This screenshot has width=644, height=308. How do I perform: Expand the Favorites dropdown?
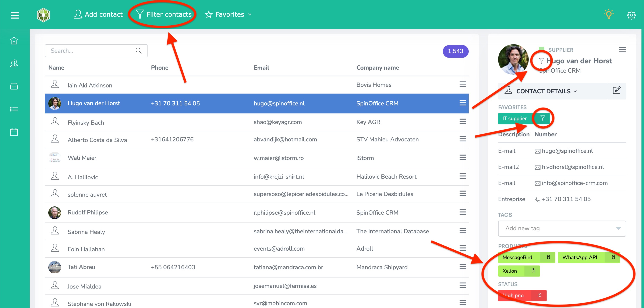pos(228,14)
